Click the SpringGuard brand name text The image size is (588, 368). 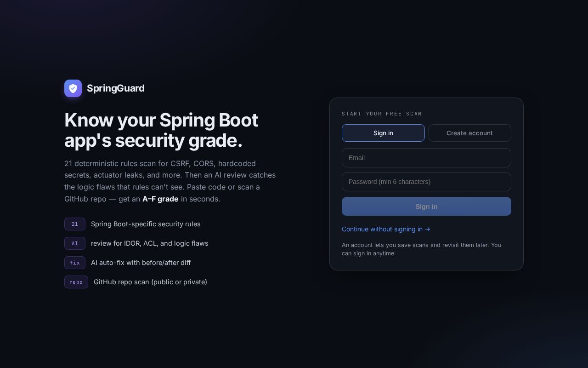pyautogui.click(x=116, y=88)
